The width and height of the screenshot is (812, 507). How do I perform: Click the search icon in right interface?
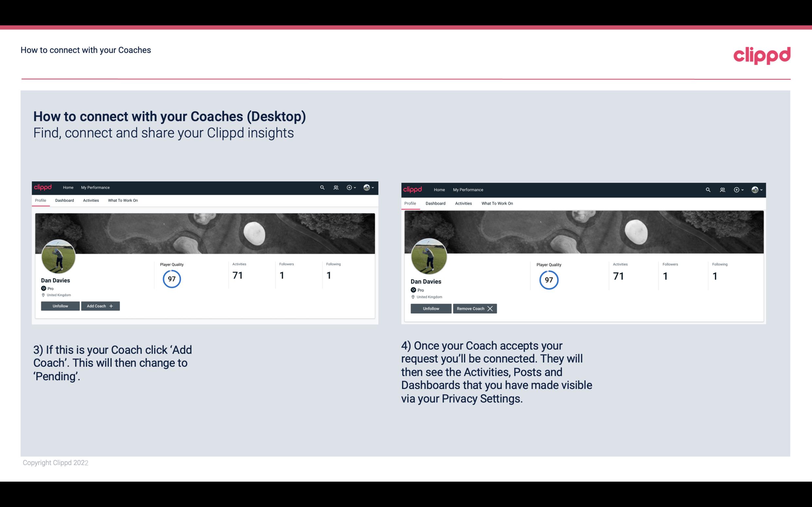[x=708, y=189]
